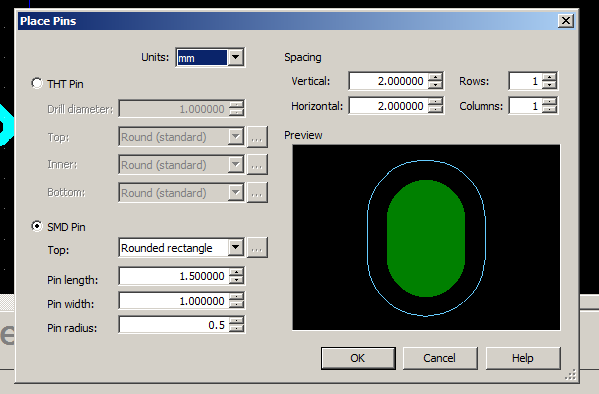Image resolution: width=599 pixels, height=394 pixels.
Task: Open ellipsis options next to Rounded rectangle
Action: click(x=257, y=248)
